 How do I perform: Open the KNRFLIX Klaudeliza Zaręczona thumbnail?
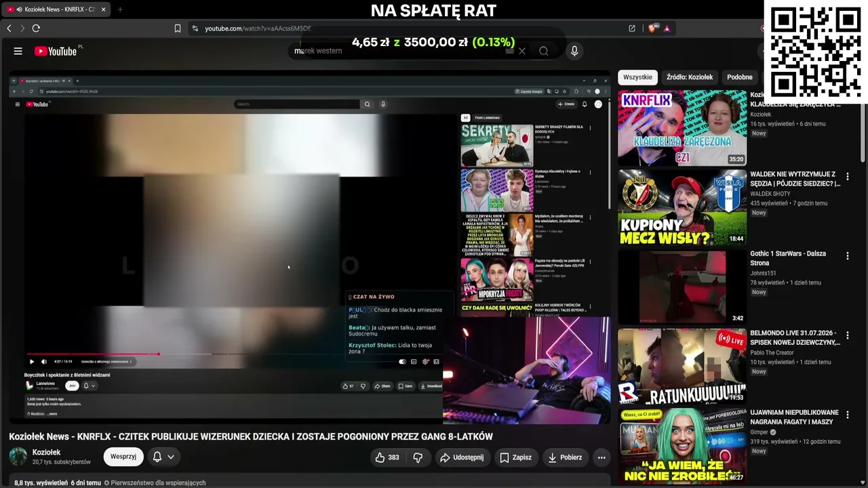[682, 128]
